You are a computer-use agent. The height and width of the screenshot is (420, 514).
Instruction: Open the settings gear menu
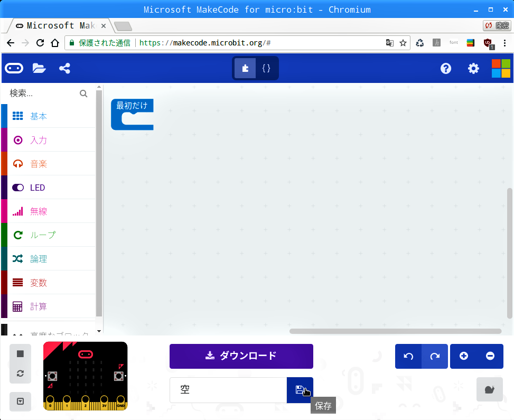(x=473, y=68)
